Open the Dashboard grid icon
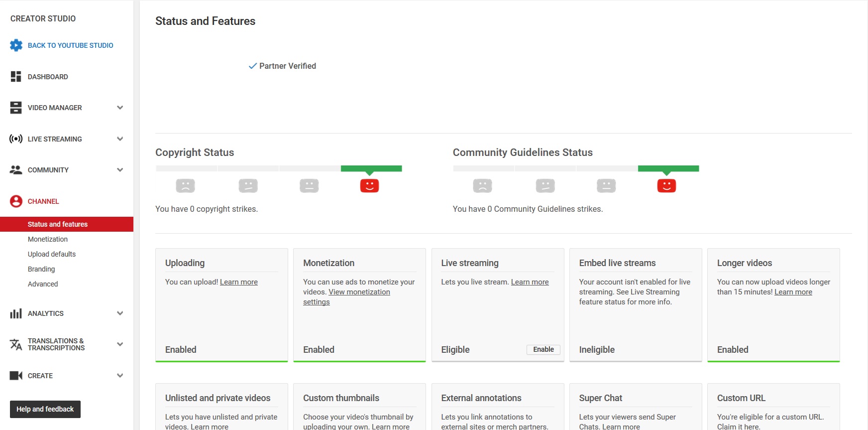868x430 pixels. [x=16, y=77]
